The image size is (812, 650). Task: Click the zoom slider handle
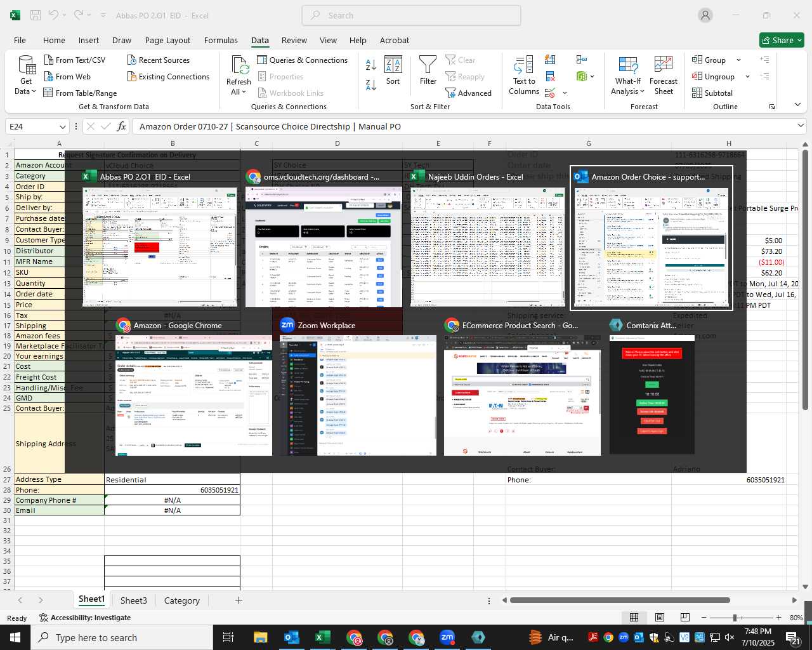pyautogui.click(x=735, y=618)
